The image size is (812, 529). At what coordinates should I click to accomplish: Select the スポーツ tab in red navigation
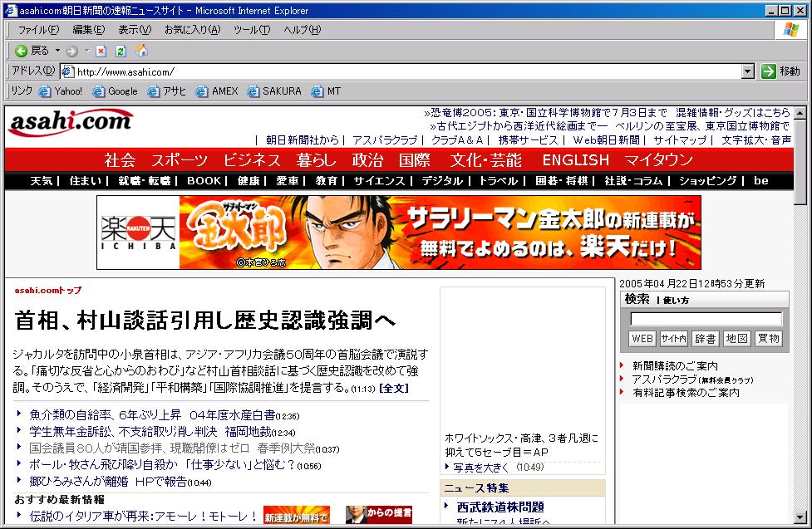click(x=180, y=160)
